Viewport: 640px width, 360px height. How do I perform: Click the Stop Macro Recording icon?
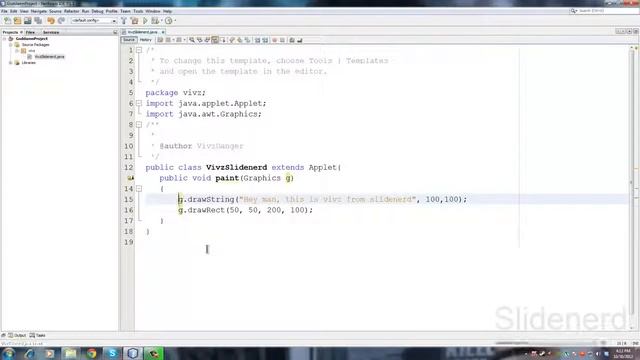[282, 40]
